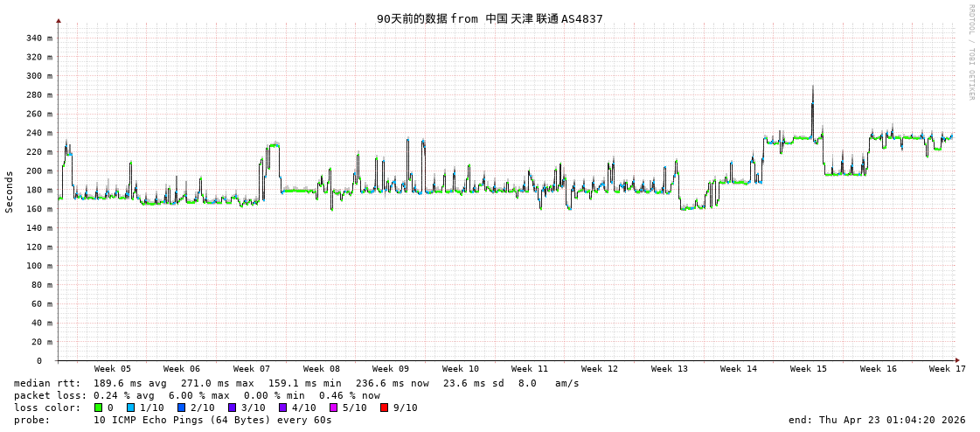Click the Week 15 x-axis label

[x=808, y=369]
